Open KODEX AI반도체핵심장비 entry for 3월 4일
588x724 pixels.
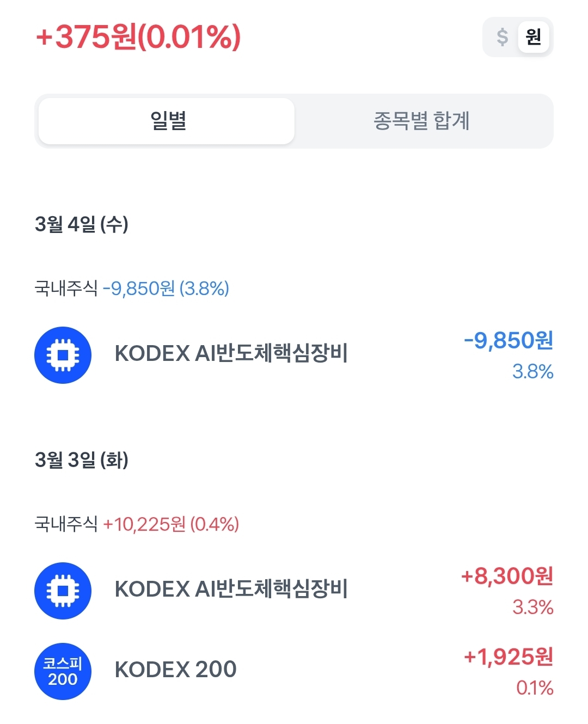point(231,354)
